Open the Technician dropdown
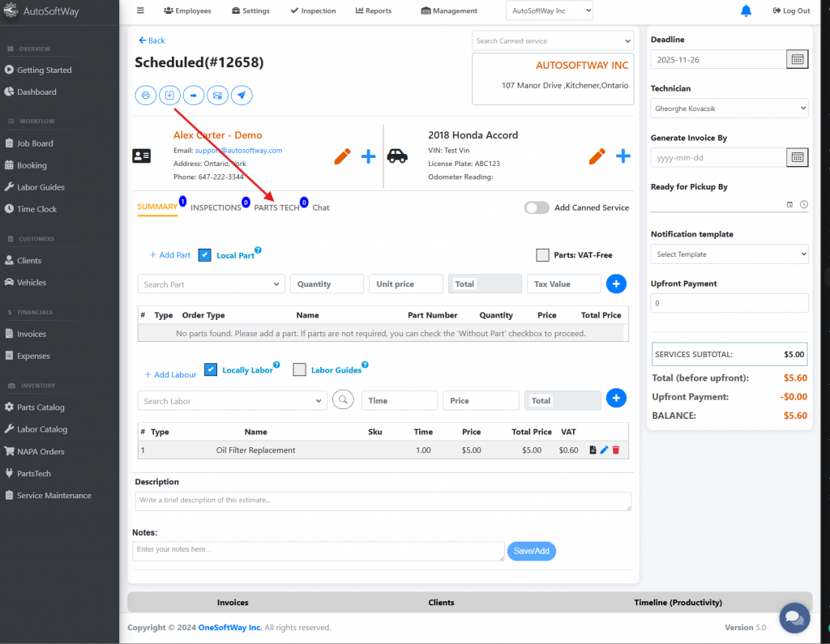This screenshot has height=644, width=830. pyautogui.click(x=729, y=108)
